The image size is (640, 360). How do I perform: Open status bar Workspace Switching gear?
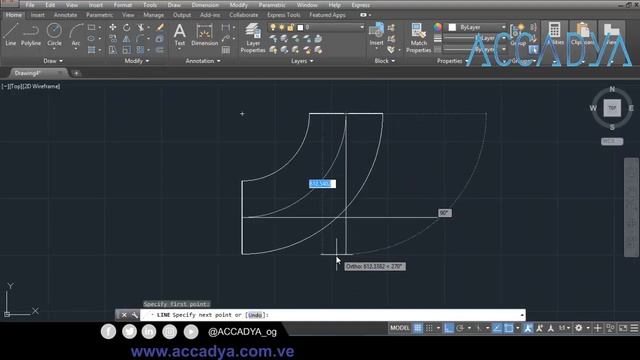pos(578,328)
